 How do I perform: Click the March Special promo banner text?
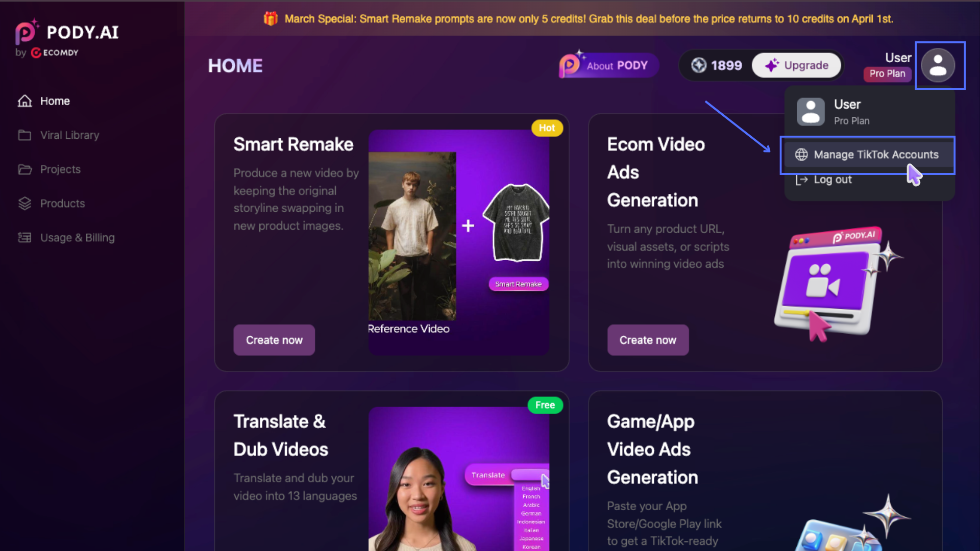(x=589, y=19)
